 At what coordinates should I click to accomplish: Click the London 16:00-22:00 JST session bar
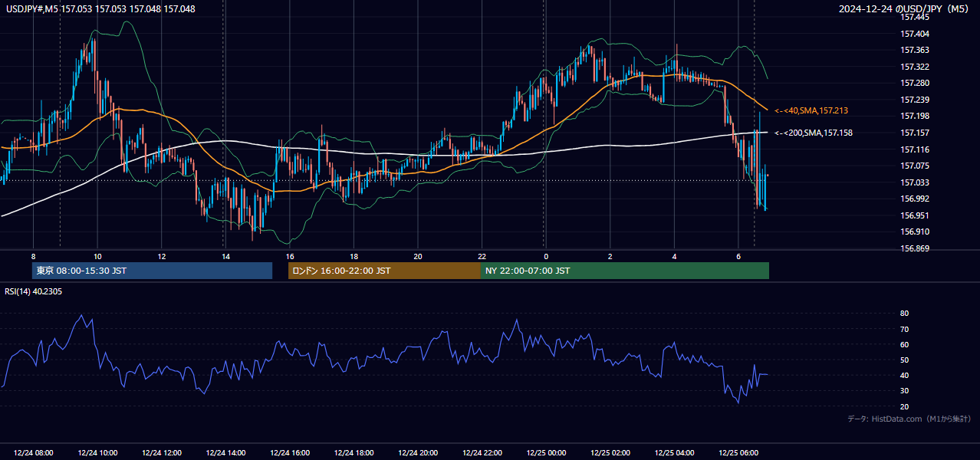pos(384,271)
